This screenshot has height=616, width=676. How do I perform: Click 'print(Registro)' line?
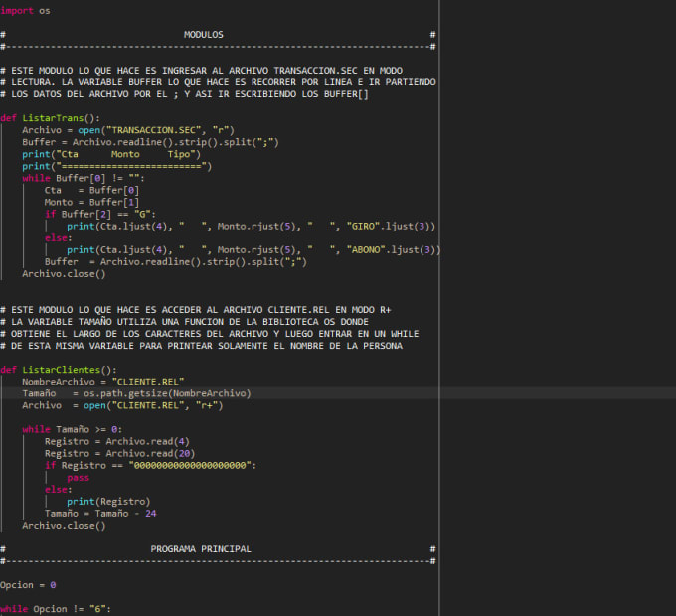coord(108,502)
